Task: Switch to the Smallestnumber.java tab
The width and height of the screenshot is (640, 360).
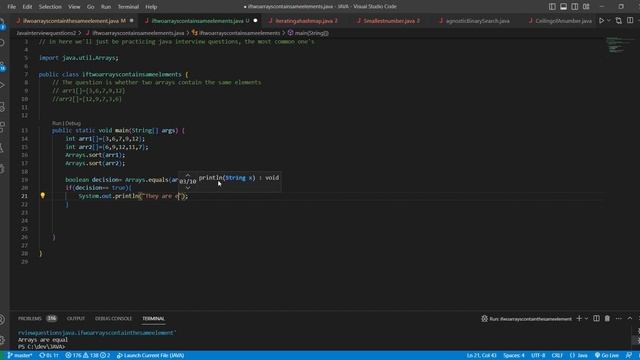Action: [x=391, y=20]
